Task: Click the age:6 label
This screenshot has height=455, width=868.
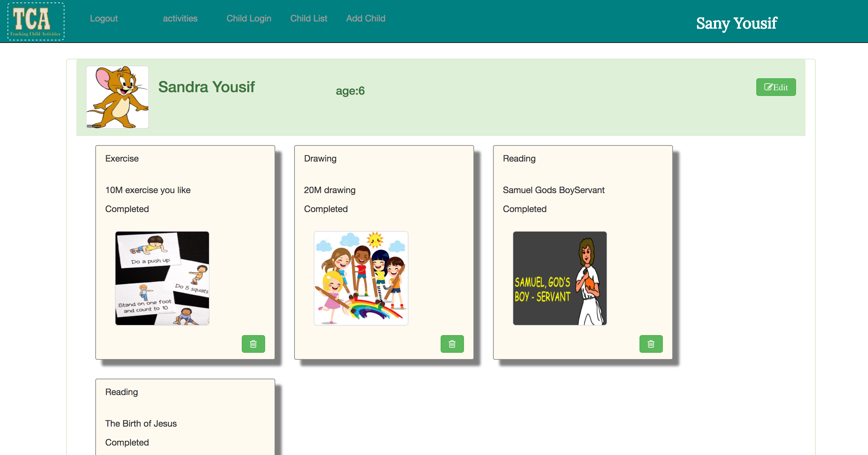Action: (350, 91)
